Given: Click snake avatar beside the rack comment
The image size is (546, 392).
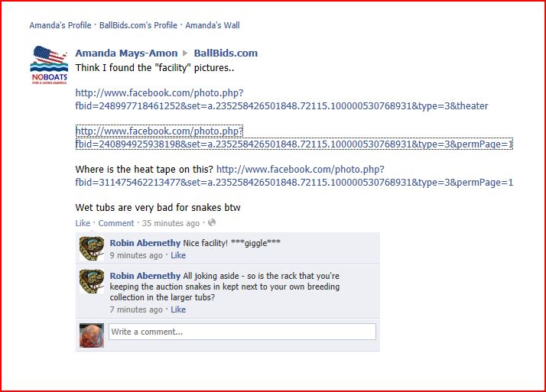Looking at the screenshot, I should click(x=92, y=281).
